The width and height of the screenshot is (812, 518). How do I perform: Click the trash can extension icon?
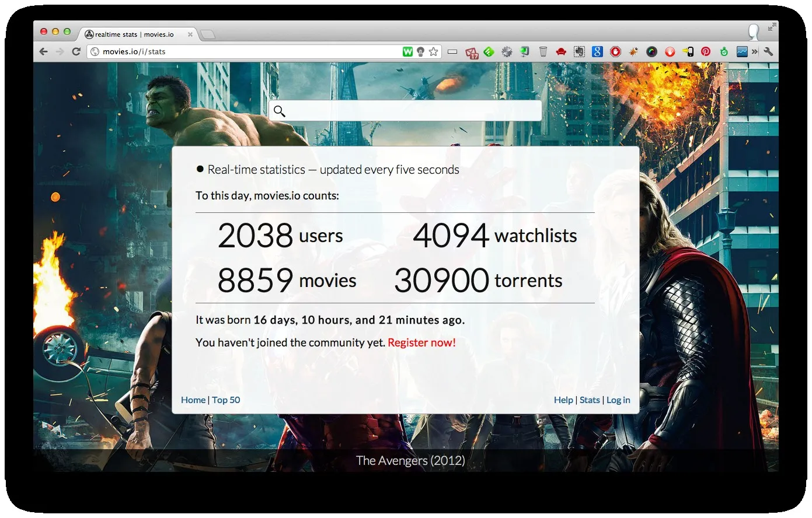pyautogui.click(x=543, y=52)
